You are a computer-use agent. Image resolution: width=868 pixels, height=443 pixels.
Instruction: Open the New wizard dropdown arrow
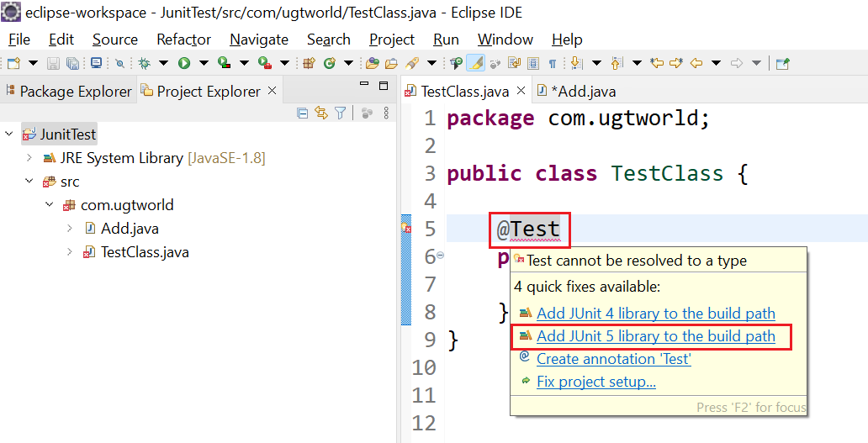[x=33, y=64]
